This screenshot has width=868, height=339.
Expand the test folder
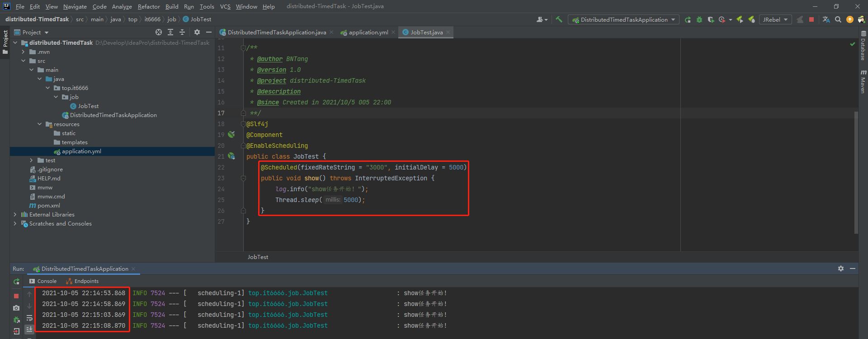click(32, 160)
